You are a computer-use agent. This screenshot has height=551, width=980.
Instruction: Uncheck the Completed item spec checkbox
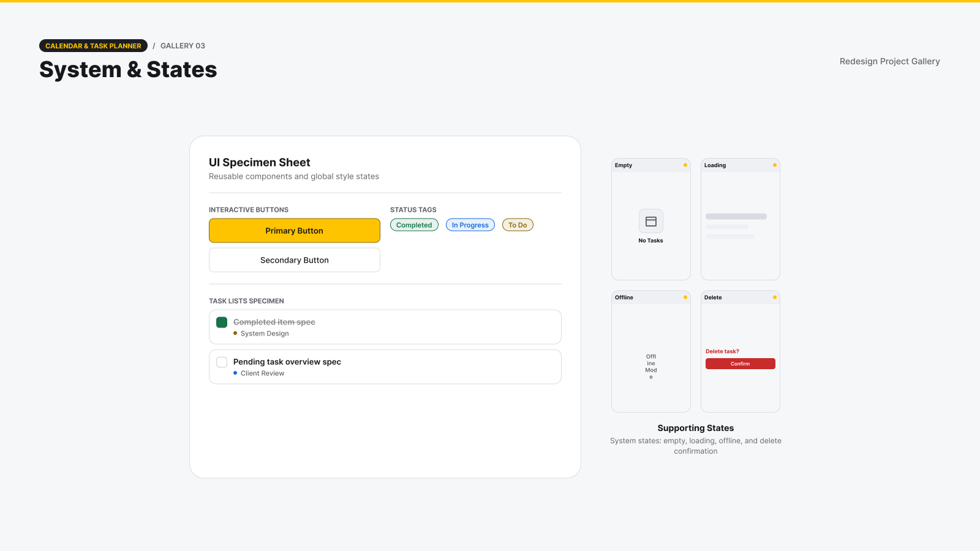click(x=222, y=322)
